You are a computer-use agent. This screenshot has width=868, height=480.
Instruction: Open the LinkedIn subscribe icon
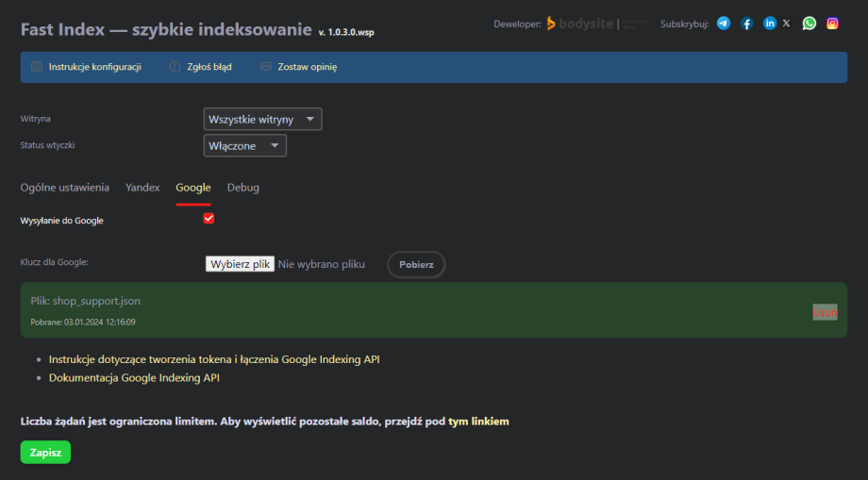pyautogui.click(x=770, y=24)
